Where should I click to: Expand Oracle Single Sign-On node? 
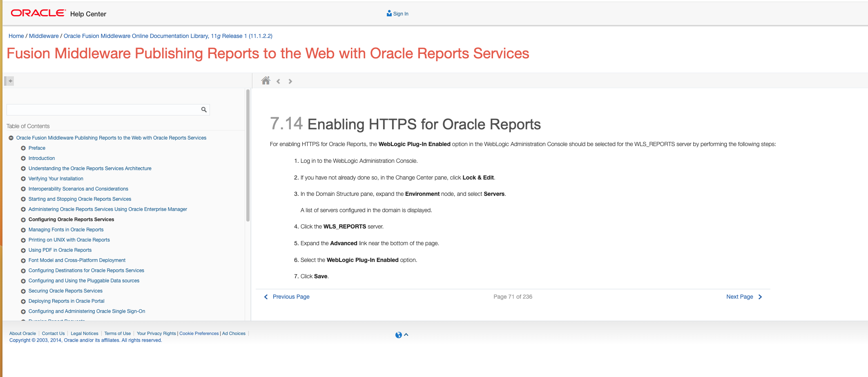coord(23,311)
